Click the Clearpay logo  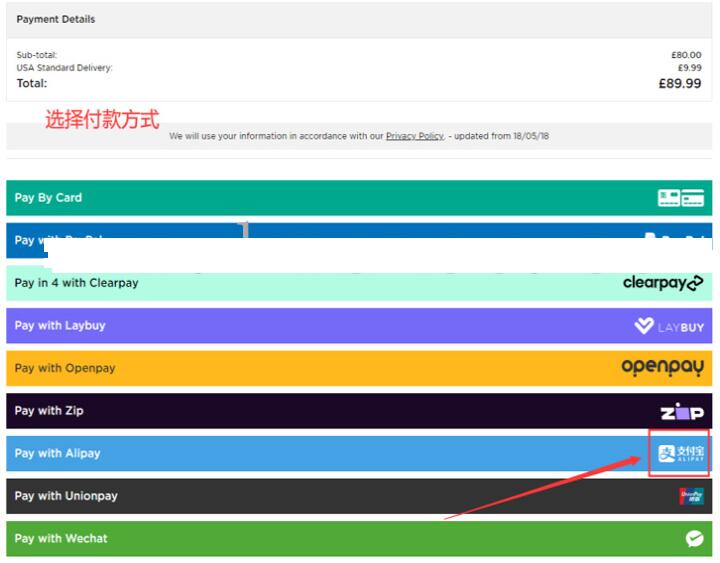(663, 283)
